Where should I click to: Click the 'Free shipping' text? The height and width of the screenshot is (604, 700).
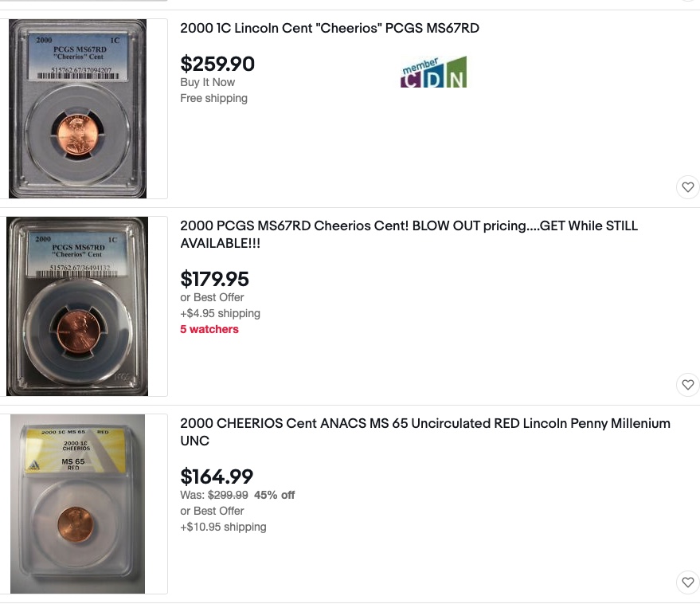tap(213, 98)
